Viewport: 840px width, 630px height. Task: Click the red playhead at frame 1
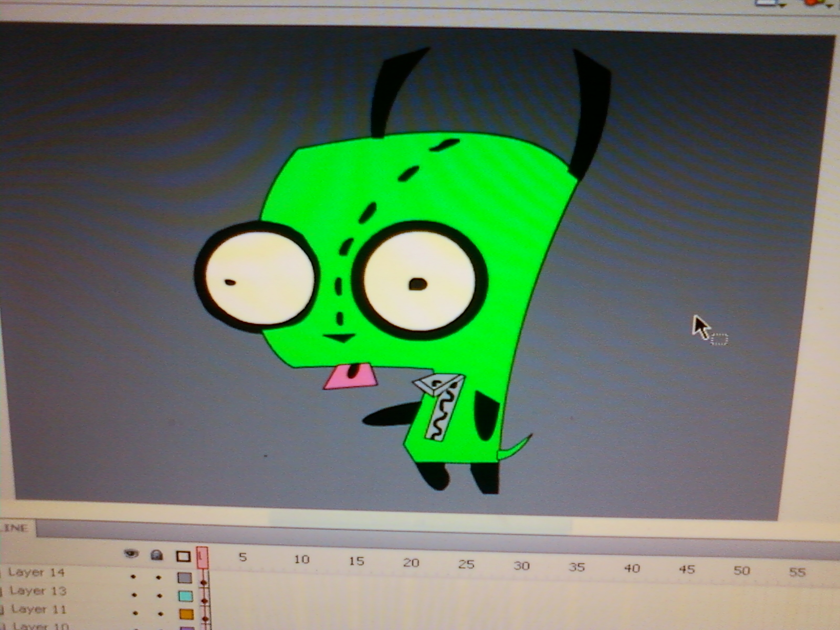pos(203,558)
